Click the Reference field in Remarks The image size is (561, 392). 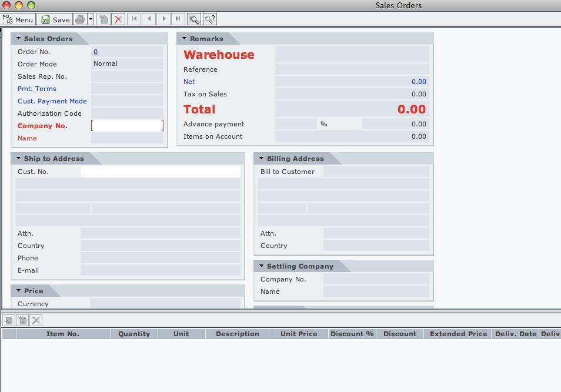pos(352,69)
